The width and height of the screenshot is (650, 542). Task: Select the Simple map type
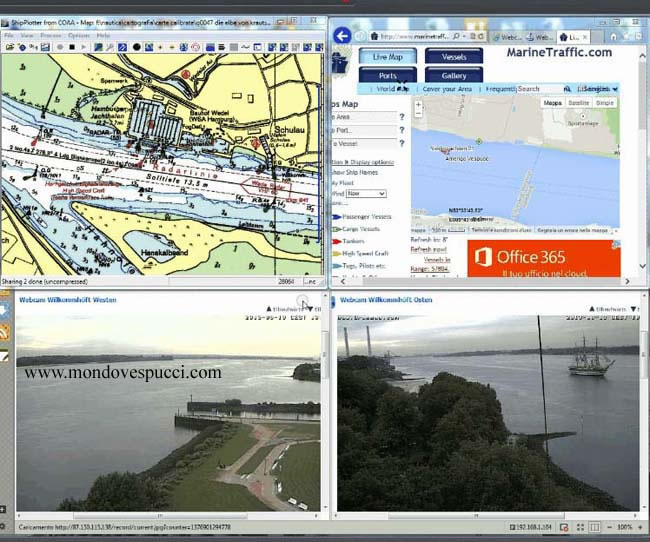pos(604,103)
